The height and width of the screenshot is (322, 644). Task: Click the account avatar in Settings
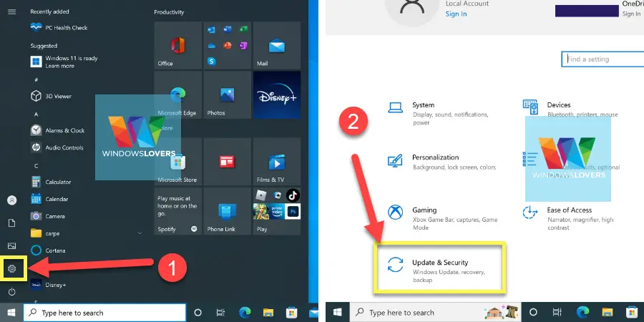click(412, 7)
